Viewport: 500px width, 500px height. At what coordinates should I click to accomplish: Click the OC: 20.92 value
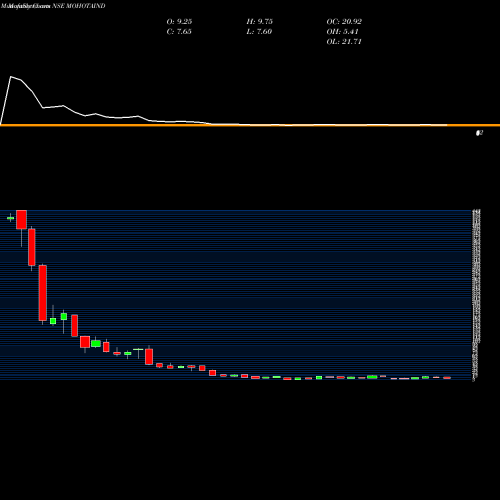[x=344, y=22]
